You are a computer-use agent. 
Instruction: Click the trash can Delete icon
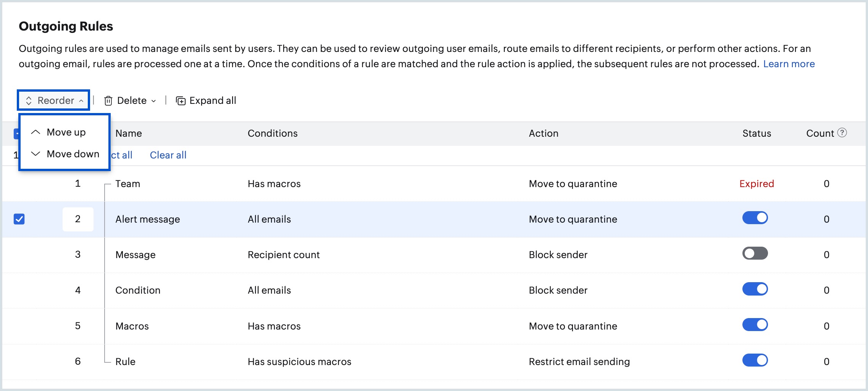point(108,100)
